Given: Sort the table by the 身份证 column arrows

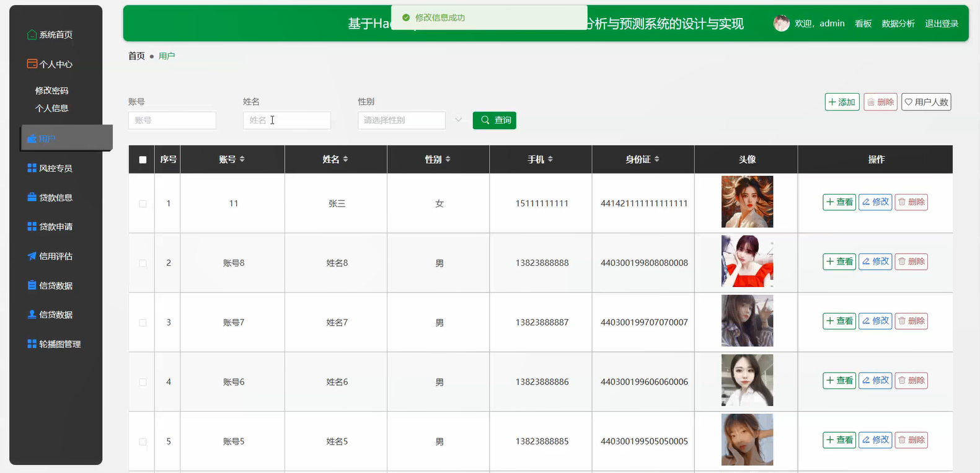Looking at the screenshot, I should (x=657, y=159).
